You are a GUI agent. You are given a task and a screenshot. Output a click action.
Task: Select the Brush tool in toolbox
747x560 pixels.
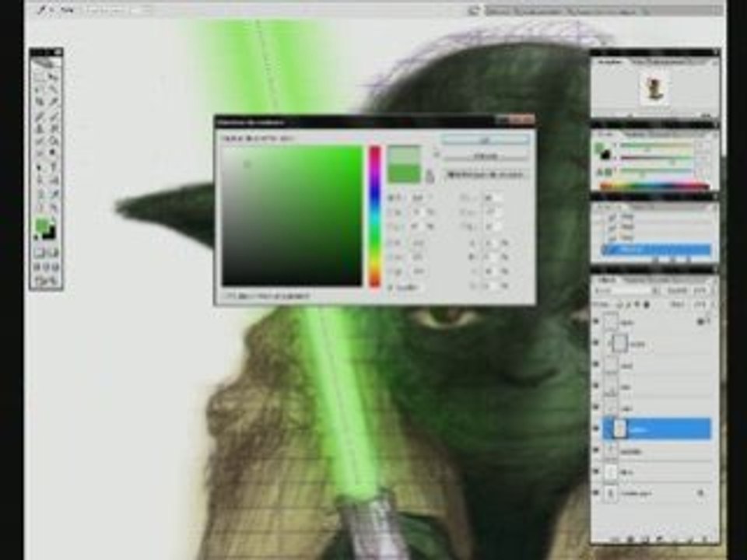(x=53, y=116)
